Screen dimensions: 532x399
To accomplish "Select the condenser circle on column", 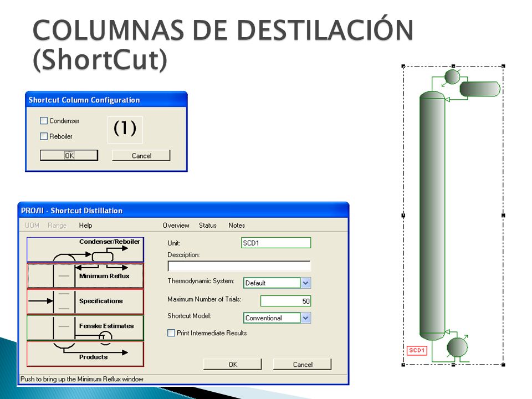I will pos(452,76).
